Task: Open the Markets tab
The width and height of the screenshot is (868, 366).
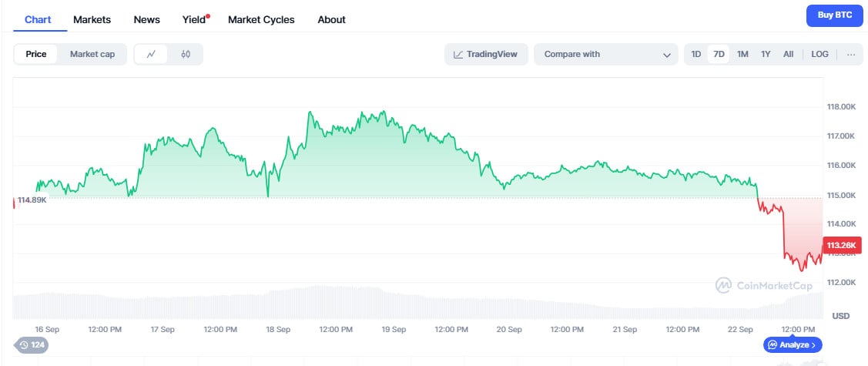Action: 92,19
